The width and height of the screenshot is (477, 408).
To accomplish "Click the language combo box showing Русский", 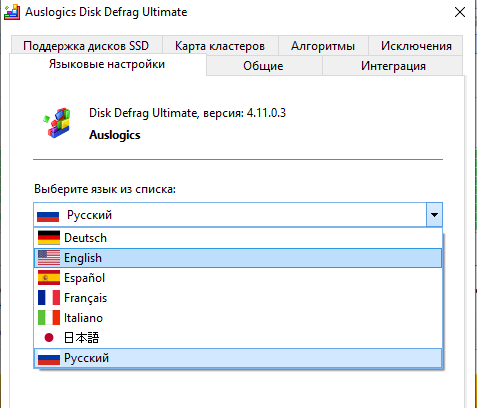I will (238, 215).
